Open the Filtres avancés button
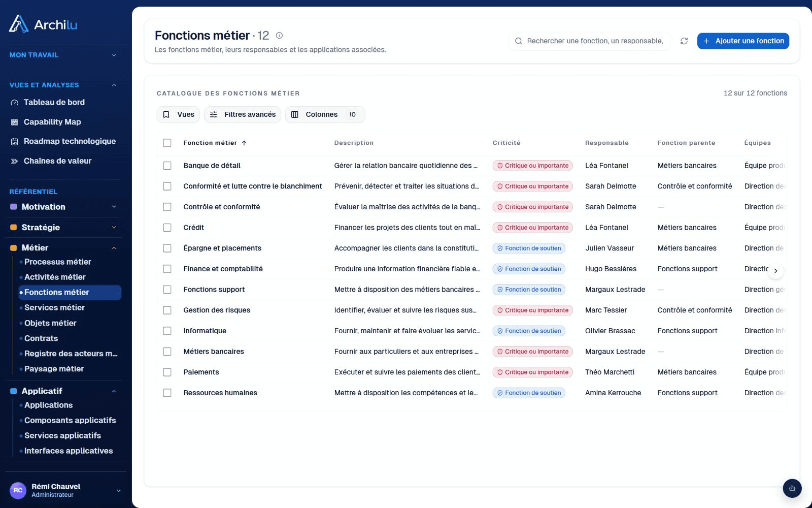 [x=243, y=115]
